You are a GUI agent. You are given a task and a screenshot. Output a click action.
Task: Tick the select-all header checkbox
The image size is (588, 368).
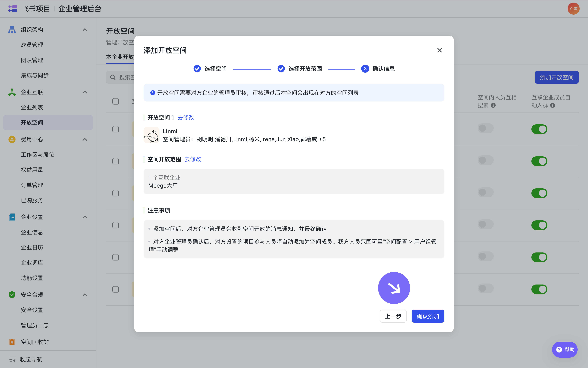[x=115, y=101]
